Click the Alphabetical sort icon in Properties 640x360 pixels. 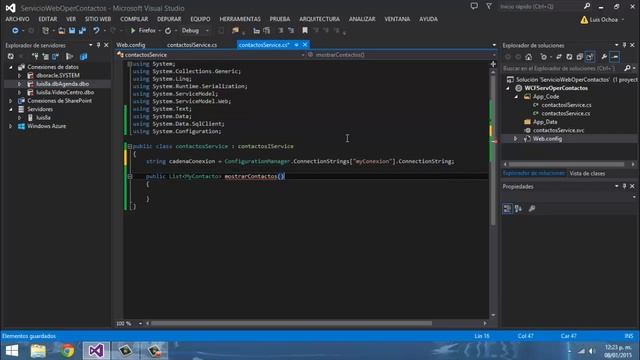coord(518,209)
